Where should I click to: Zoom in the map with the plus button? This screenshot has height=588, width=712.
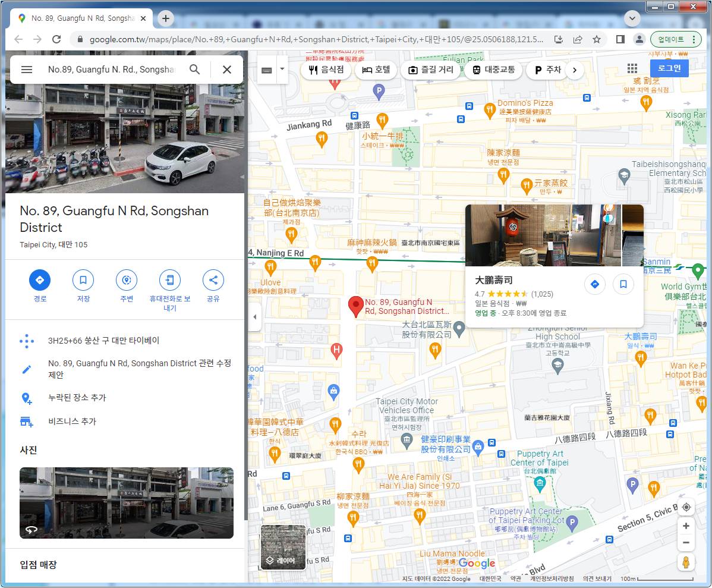686,526
